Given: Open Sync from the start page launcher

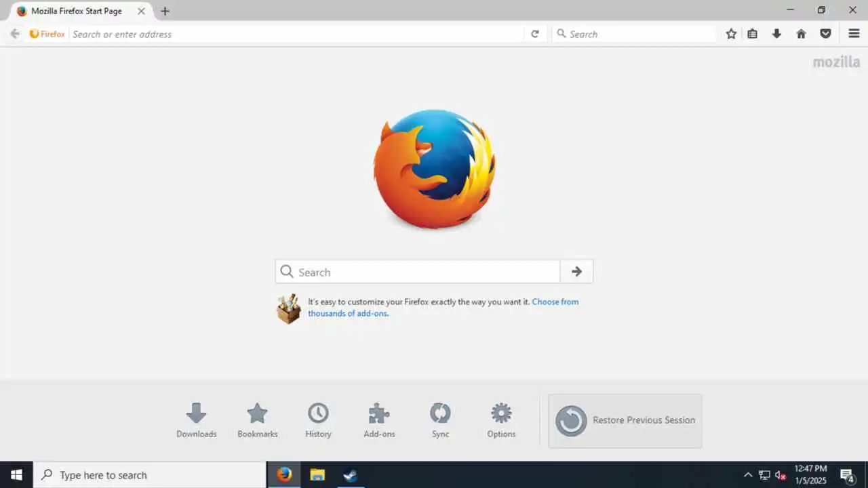Looking at the screenshot, I should point(440,420).
